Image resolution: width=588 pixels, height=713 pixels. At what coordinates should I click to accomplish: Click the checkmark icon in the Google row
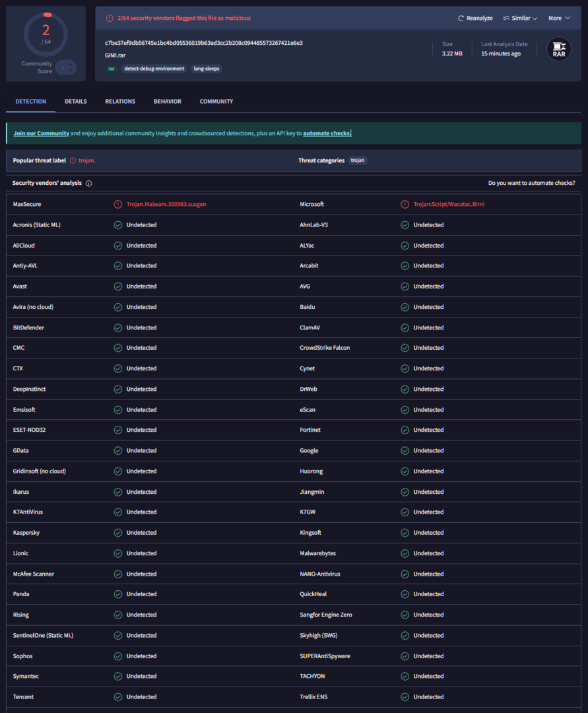pos(405,451)
